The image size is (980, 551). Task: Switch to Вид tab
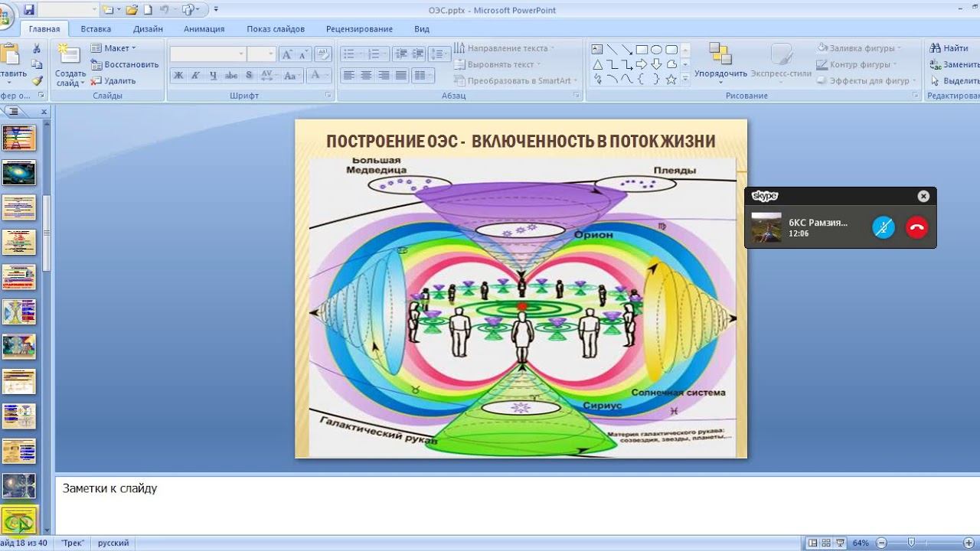point(422,29)
